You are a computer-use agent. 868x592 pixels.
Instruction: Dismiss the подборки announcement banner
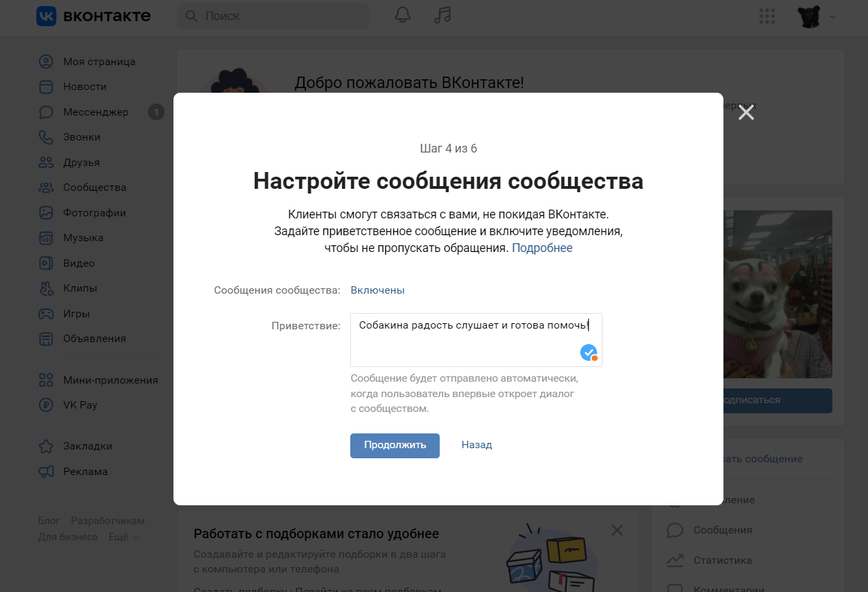tap(617, 530)
